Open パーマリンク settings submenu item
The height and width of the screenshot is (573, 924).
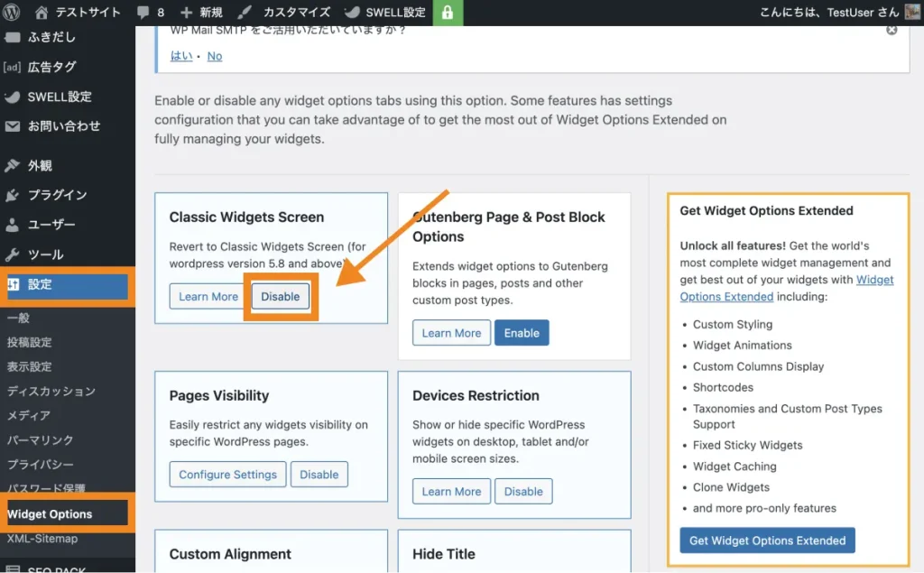click(40, 440)
